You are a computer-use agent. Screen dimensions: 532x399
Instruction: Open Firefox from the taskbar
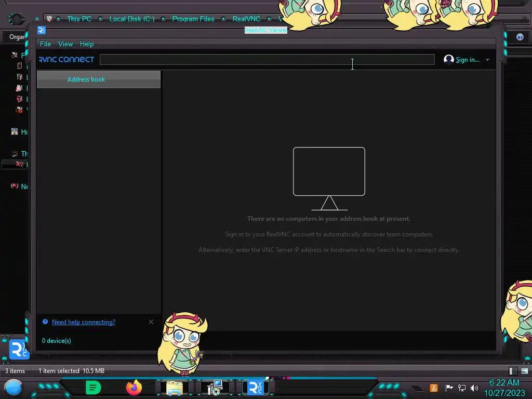[x=134, y=388]
